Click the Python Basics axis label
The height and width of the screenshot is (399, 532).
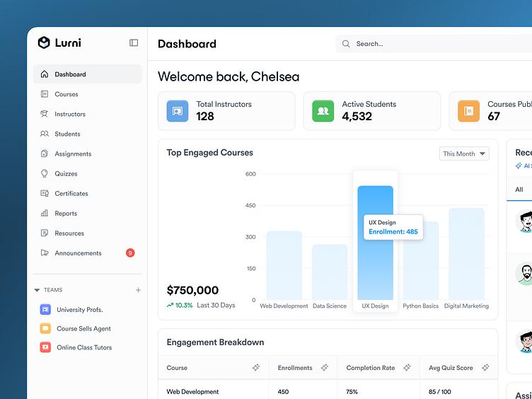(421, 306)
